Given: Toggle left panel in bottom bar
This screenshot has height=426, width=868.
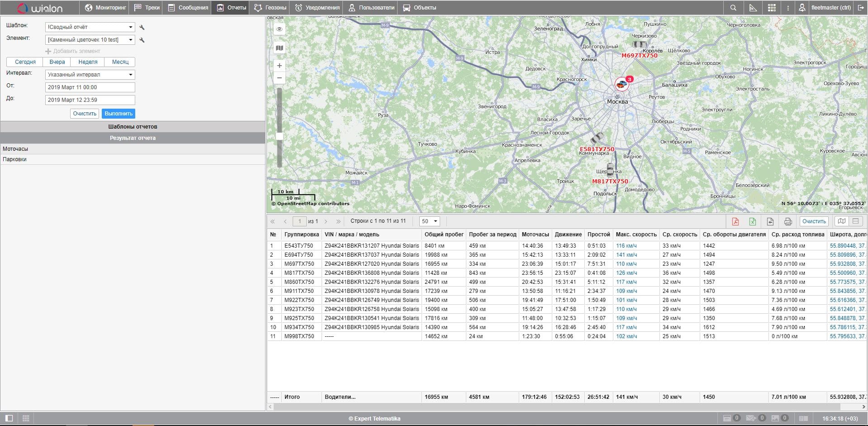Looking at the screenshot, I should click(x=9, y=418).
